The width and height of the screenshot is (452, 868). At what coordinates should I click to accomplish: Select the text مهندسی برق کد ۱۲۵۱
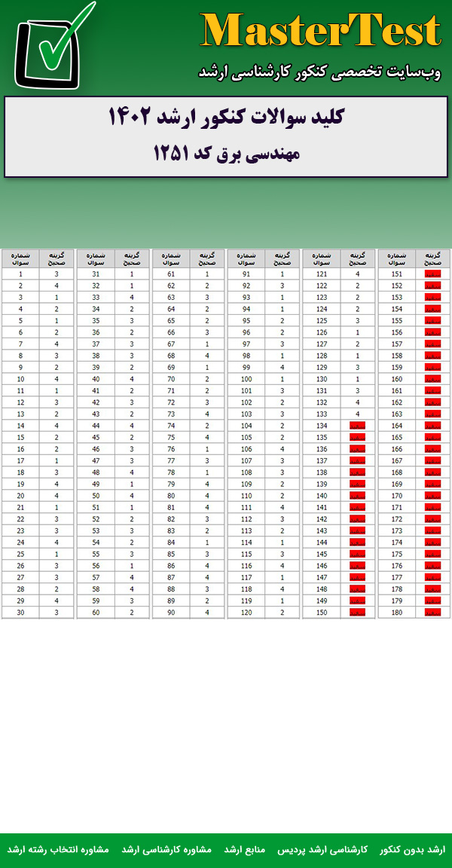pyautogui.click(x=226, y=154)
